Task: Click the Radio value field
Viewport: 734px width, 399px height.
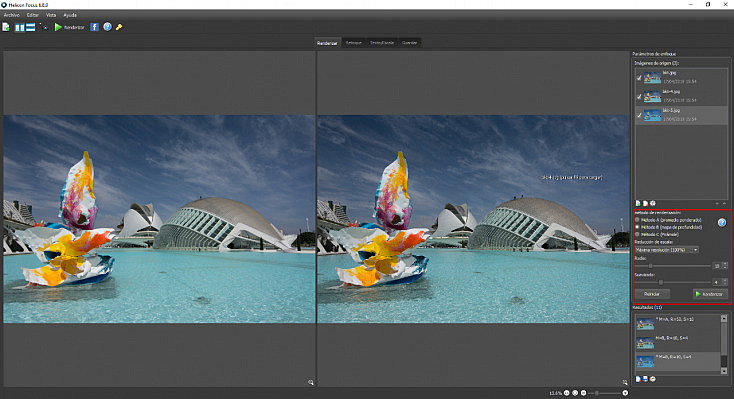Action: pyautogui.click(x=717, y=266)
